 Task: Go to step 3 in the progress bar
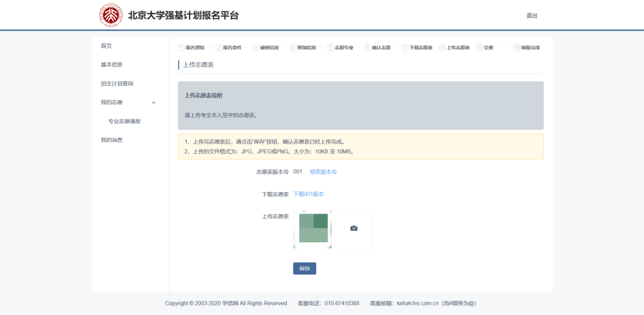click(x=266, y=48)
